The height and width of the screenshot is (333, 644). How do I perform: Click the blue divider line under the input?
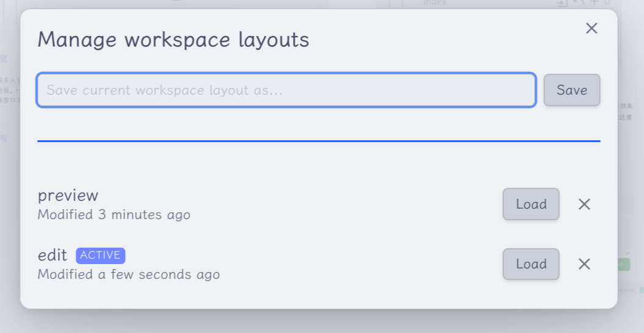coord(319,141)
